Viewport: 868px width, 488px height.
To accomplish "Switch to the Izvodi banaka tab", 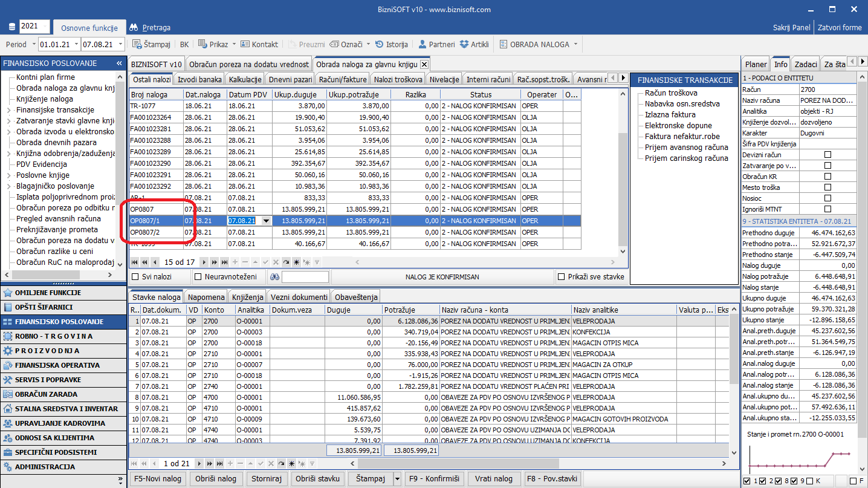I will (199, 79).
